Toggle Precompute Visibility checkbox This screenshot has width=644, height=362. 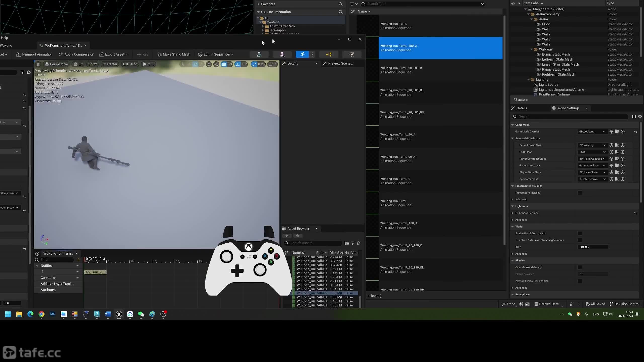coord(579,193)
